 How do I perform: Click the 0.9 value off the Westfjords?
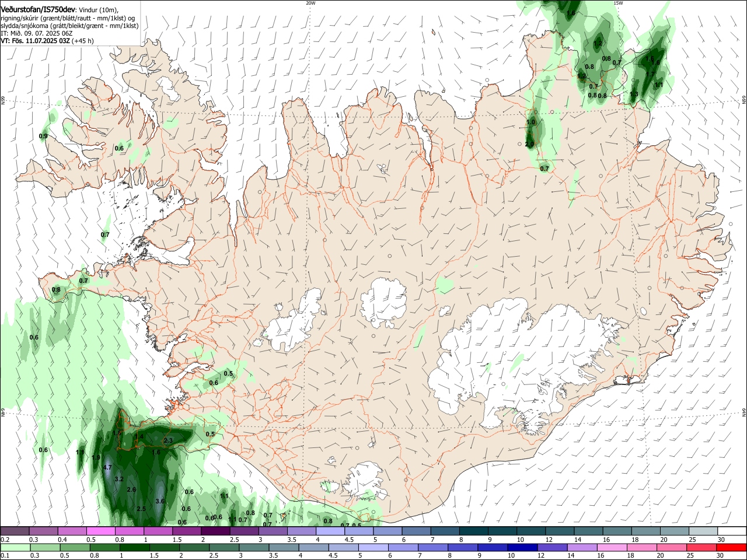coord(43,136)
